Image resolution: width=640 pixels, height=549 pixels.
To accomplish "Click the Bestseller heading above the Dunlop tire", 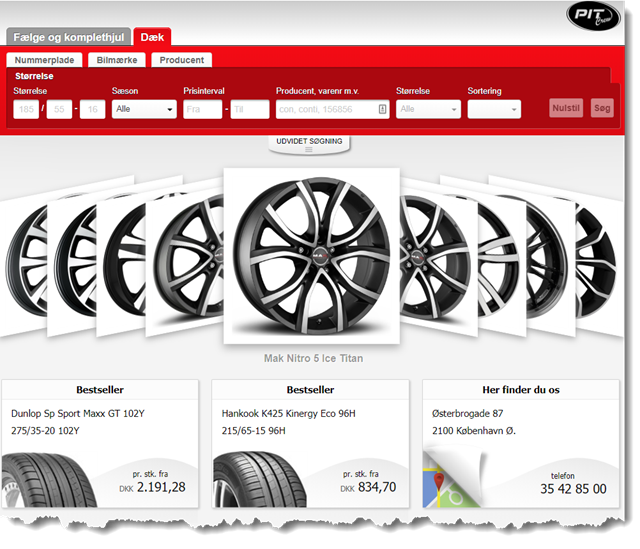I will pyautogui.click(x=100, y=390).
